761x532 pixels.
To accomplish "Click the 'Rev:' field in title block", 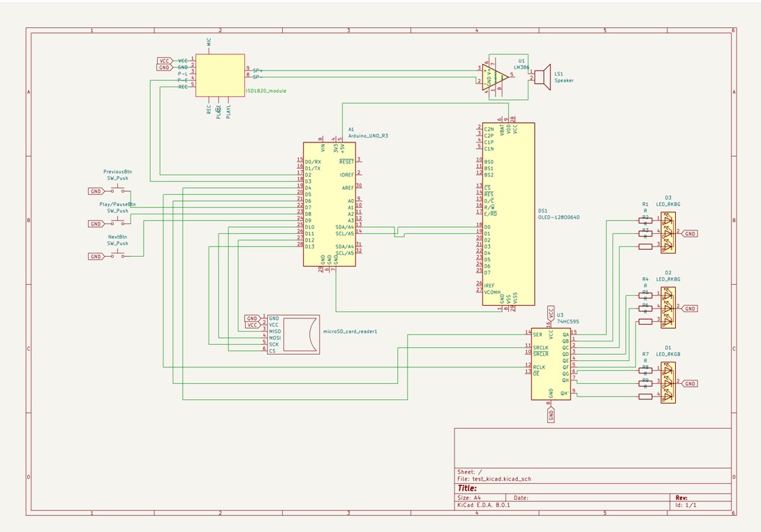I will (x=681, y=498).
